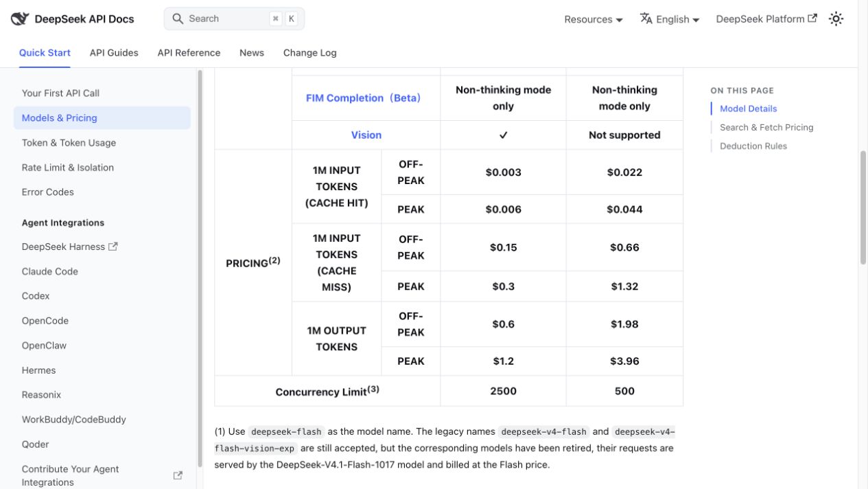Open Rate Limit & Isolation page
The image size is (868, 489).
click(102, 168)
